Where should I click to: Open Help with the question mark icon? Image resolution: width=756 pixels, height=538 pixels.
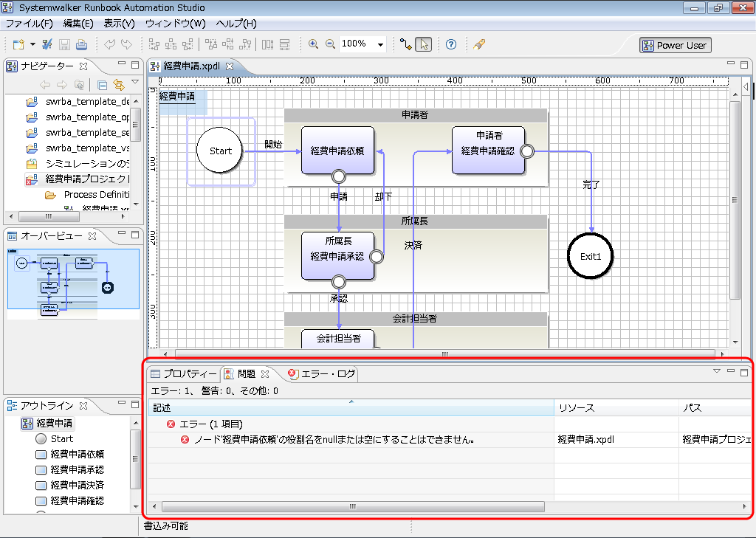[x=451, y=45]
